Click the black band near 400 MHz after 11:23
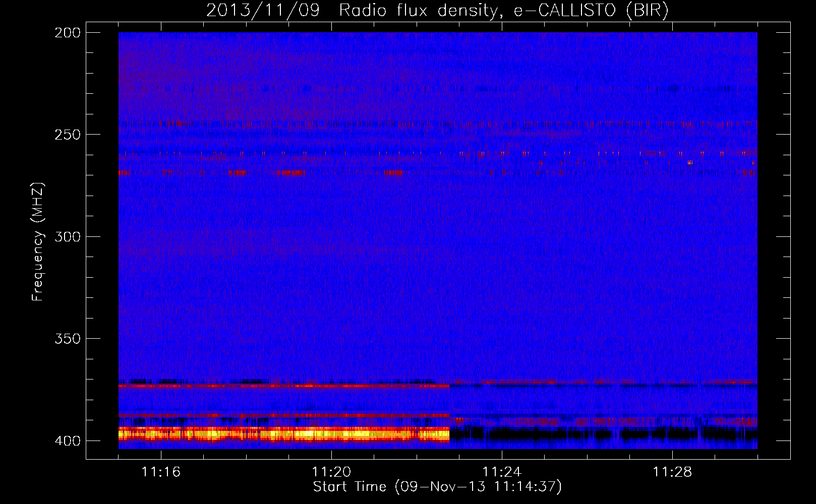This screenshot has width=816, height=504. point(603,434)
